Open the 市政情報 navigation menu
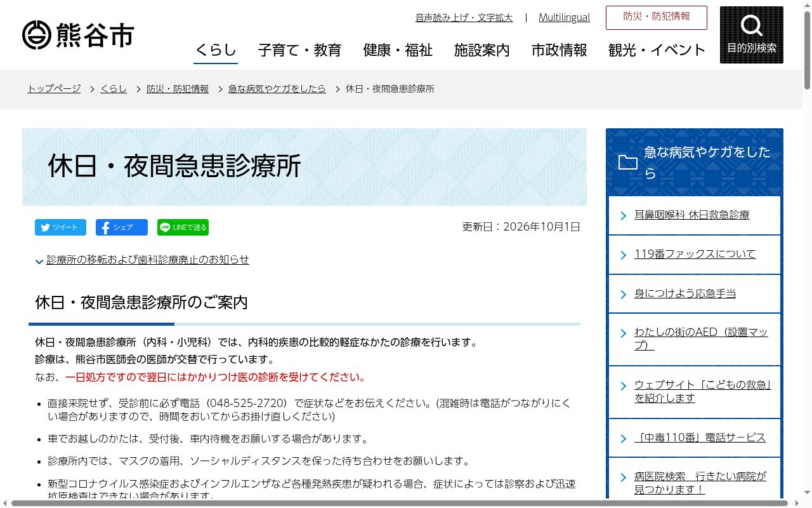 click(x=560, y=50)
